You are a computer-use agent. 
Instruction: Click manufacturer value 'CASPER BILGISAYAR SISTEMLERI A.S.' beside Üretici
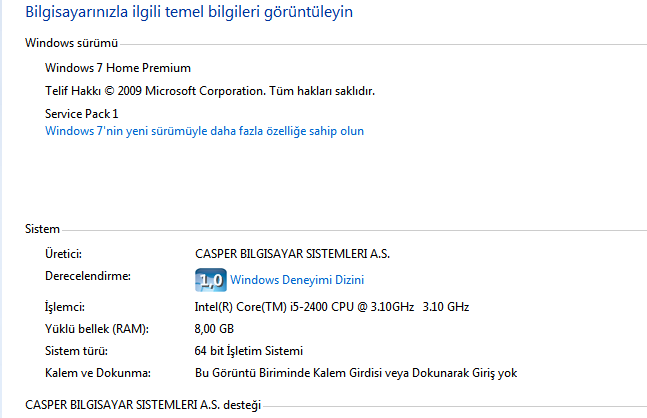click(x=293, y=254)
